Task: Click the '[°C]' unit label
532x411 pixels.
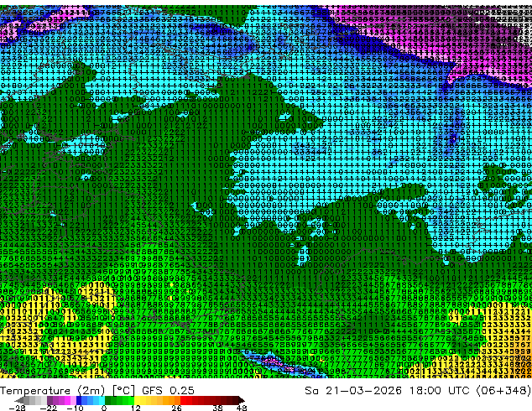Action: click(124, 391)
